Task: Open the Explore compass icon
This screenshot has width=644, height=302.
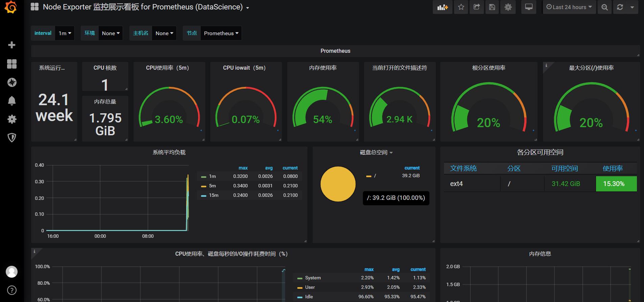Action: click(x=12, y=82)
